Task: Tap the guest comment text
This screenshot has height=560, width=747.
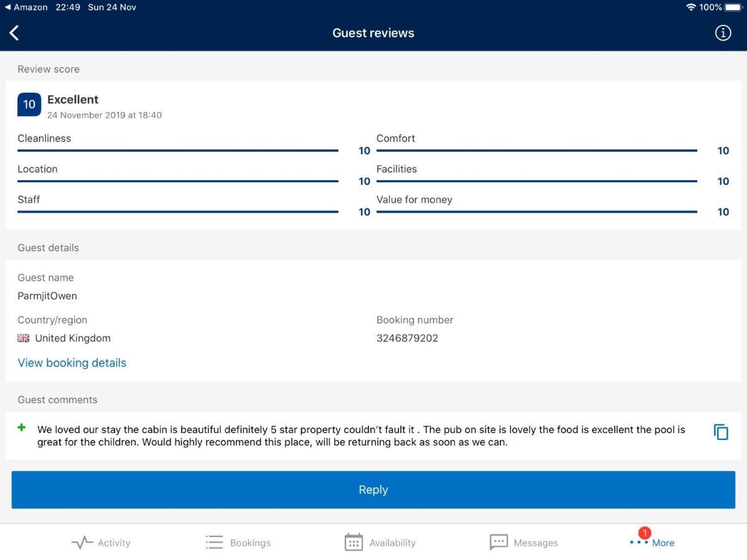Action: [361, 436]
